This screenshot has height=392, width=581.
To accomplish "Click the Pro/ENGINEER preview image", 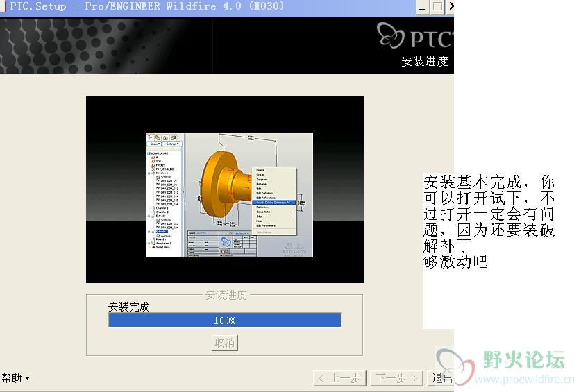I will (x=229, y=195).
